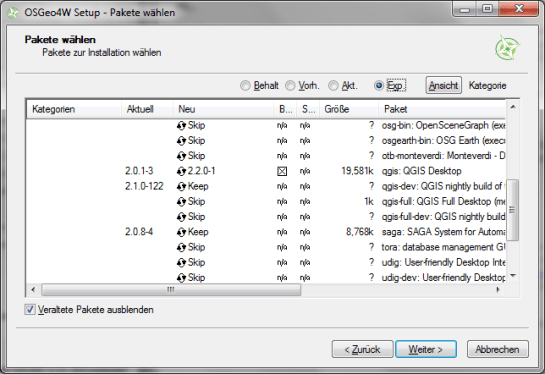Click the Paket column header
The image size is (545, 374).
click(x=442, y=109)
